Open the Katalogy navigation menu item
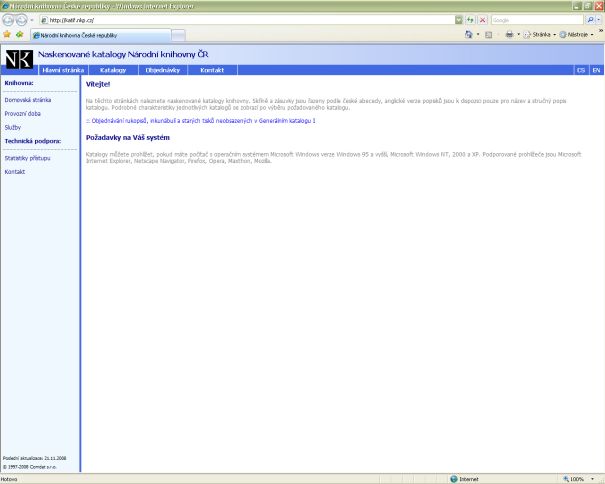The width and height of the screenshot is (605, 484). point(112,71)
